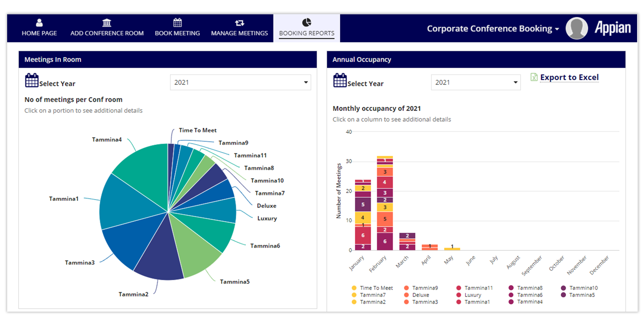The image size is (644, 325).
Task: Toggle Tammina1 legend entry in bar chart
Action: [473, 302]
